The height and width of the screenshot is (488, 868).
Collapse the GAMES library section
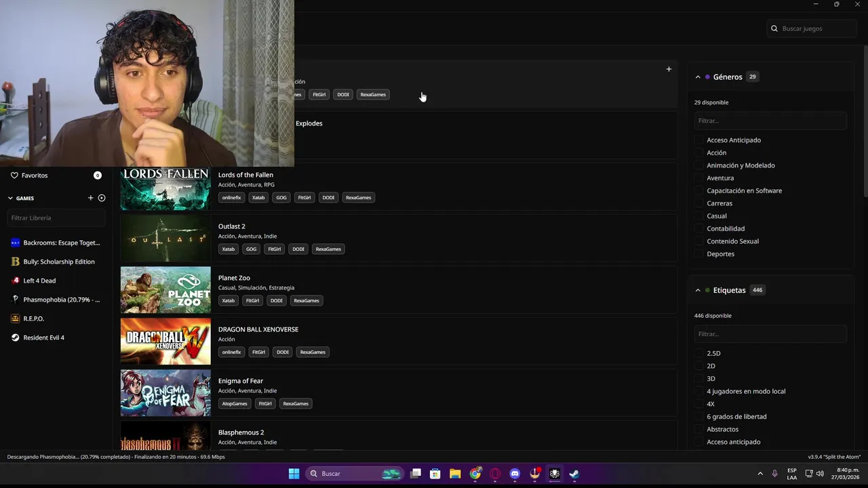10,198
